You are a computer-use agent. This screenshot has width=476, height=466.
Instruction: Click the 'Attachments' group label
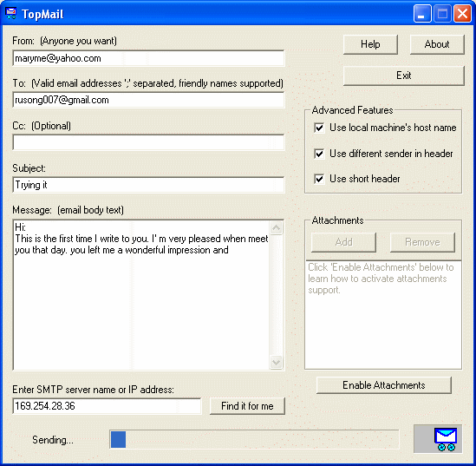(337, 220)
